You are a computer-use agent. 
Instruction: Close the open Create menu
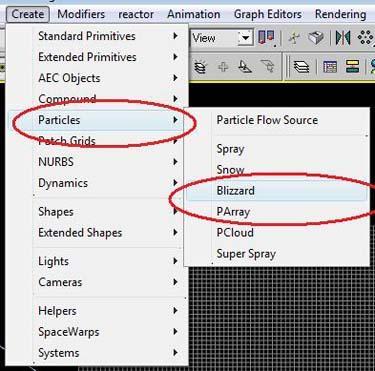[x=28, y=14]
